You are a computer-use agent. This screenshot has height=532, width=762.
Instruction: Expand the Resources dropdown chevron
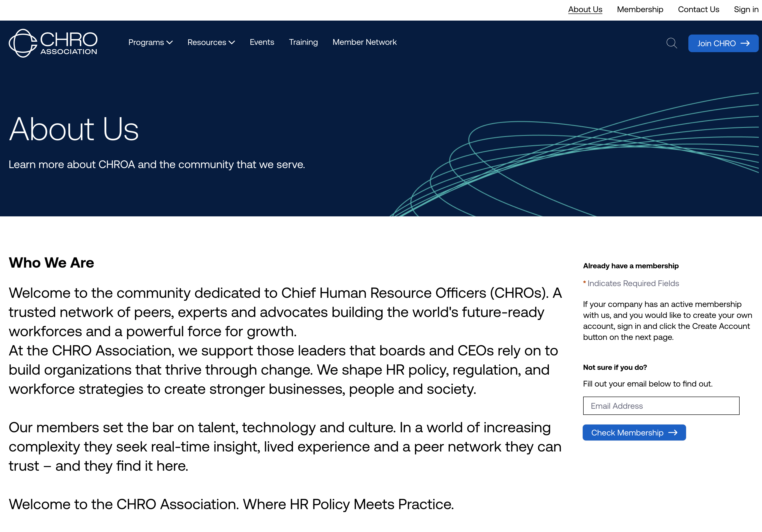[x=232, y=43]
